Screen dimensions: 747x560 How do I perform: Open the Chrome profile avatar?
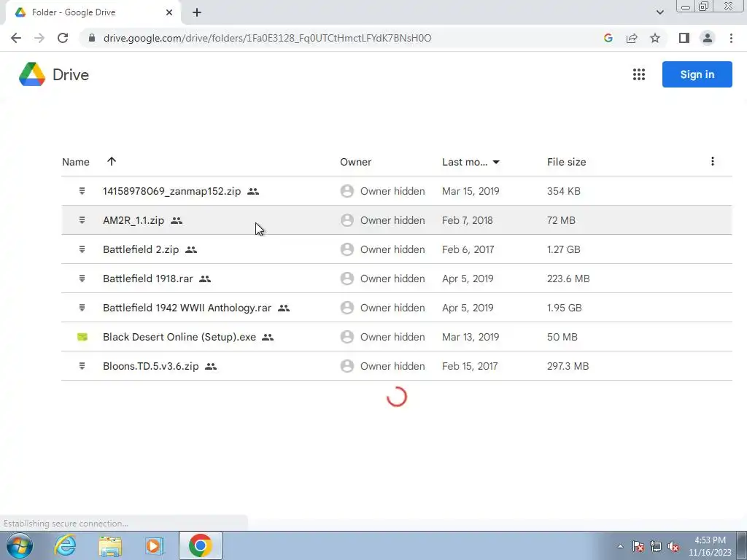(708, 38)
